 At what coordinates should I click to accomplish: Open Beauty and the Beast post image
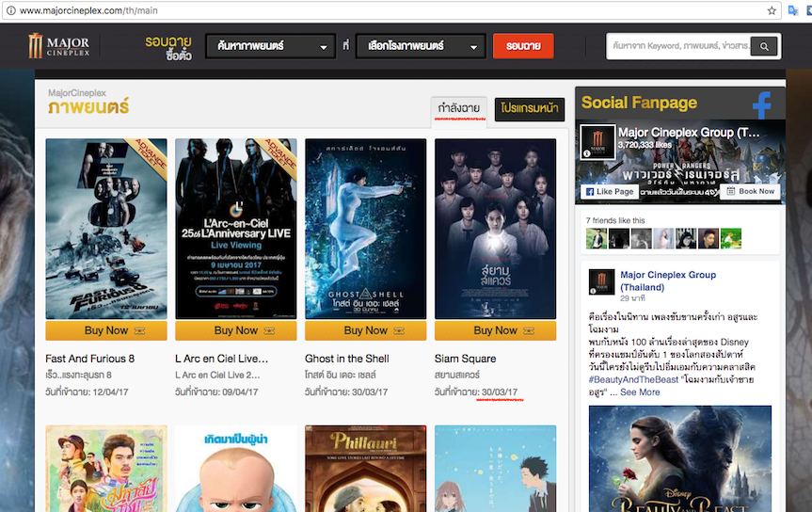click(680, 458)
